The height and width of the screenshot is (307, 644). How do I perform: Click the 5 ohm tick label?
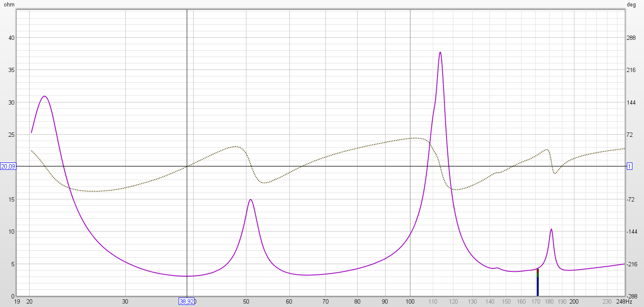[x=13, y=264]
